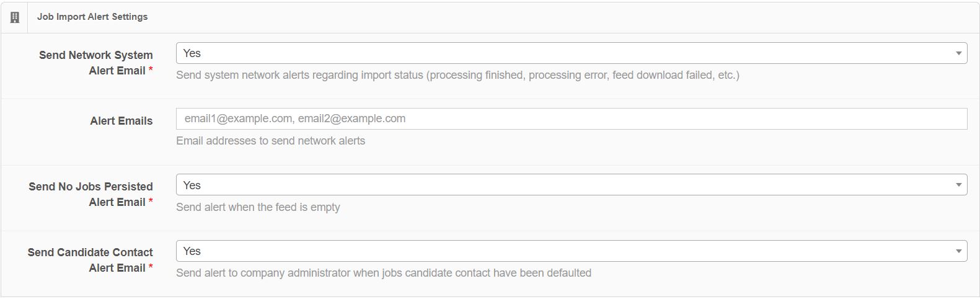Click the caret arrow of the Candidate Contact dropdown
The width and height of the screenshot is (980, 299).
pos(958,251)
